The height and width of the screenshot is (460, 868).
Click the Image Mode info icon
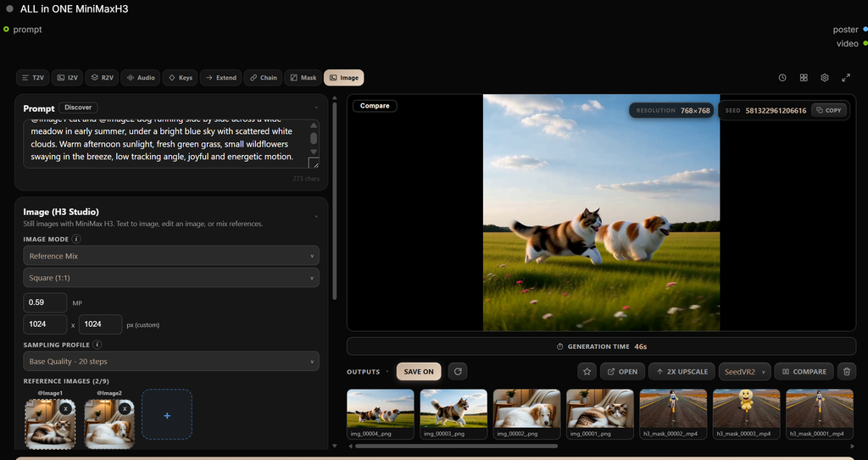pos(76,239)
